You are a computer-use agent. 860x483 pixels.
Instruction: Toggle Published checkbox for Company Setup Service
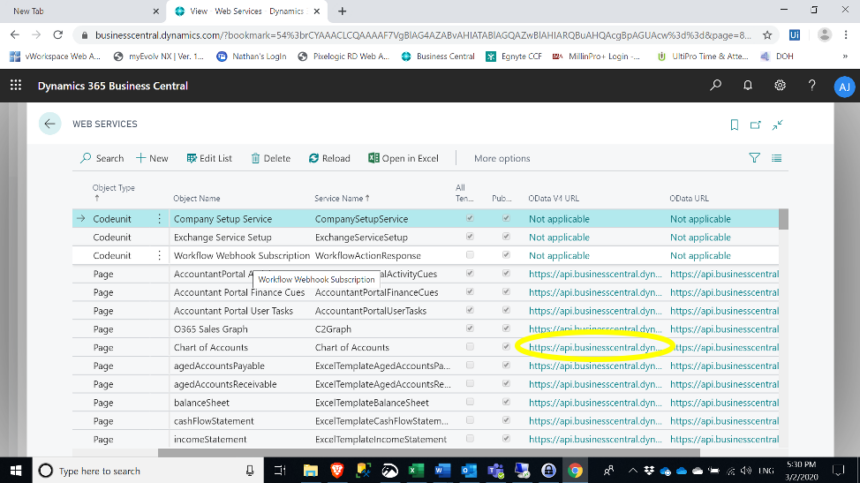(x=506, y=218)
